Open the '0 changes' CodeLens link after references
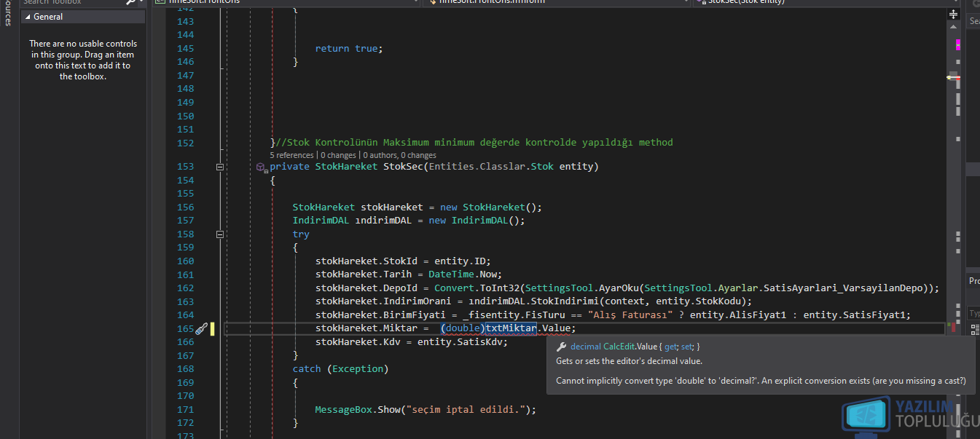This screenshot has width=980, height=439. (338, 155)
